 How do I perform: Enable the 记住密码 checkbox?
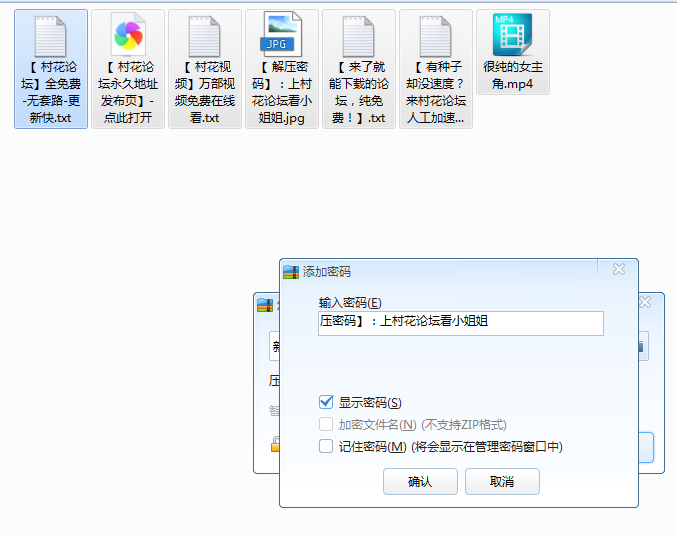pos(325,447)
